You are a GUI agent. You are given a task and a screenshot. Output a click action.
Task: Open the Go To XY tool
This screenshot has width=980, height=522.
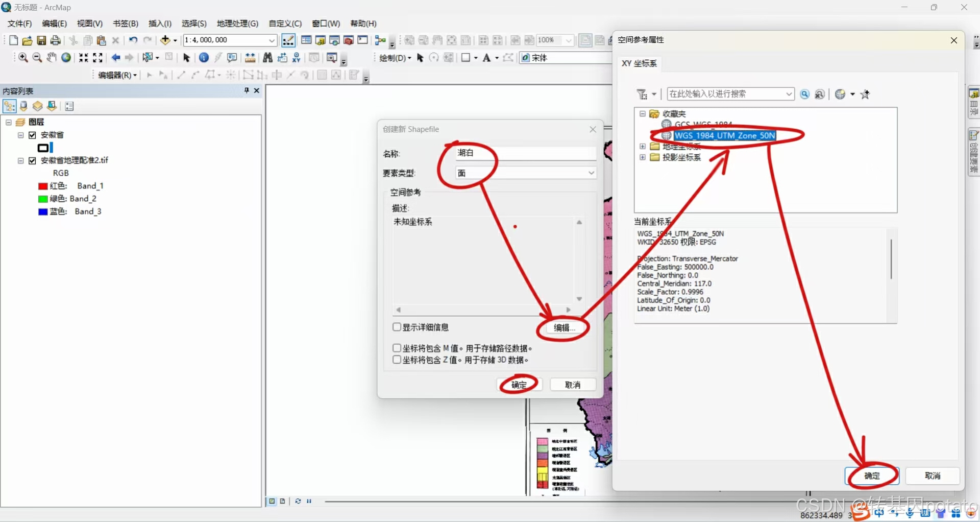pyautogui.click(x=296, y=58)
